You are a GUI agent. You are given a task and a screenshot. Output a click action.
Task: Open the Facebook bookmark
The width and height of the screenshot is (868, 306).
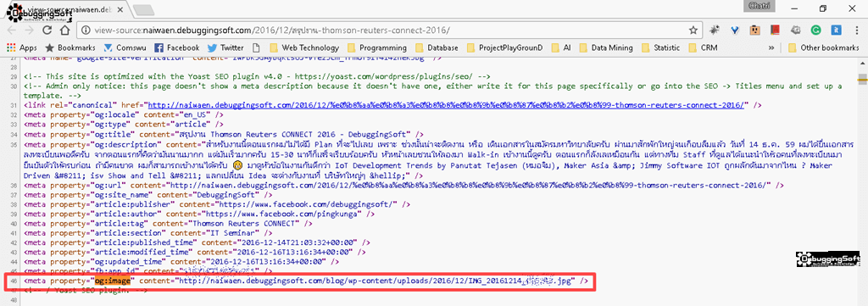[x=176, y=47]
